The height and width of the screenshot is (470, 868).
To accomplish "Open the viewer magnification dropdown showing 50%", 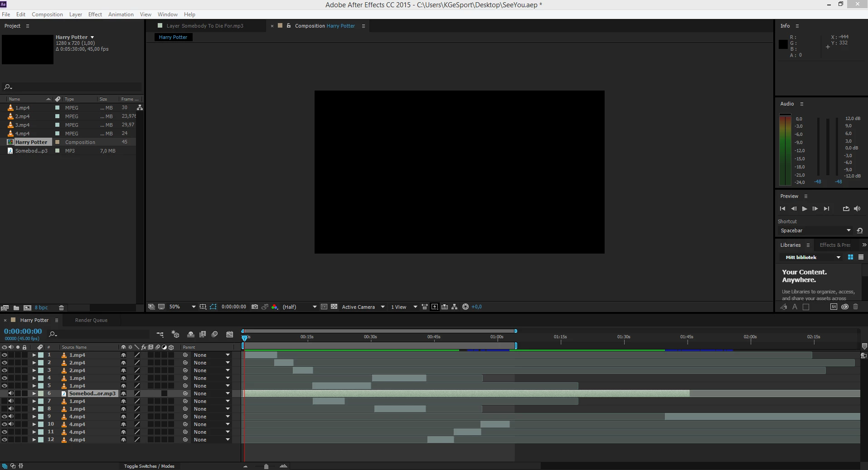I will click(182, 307).
